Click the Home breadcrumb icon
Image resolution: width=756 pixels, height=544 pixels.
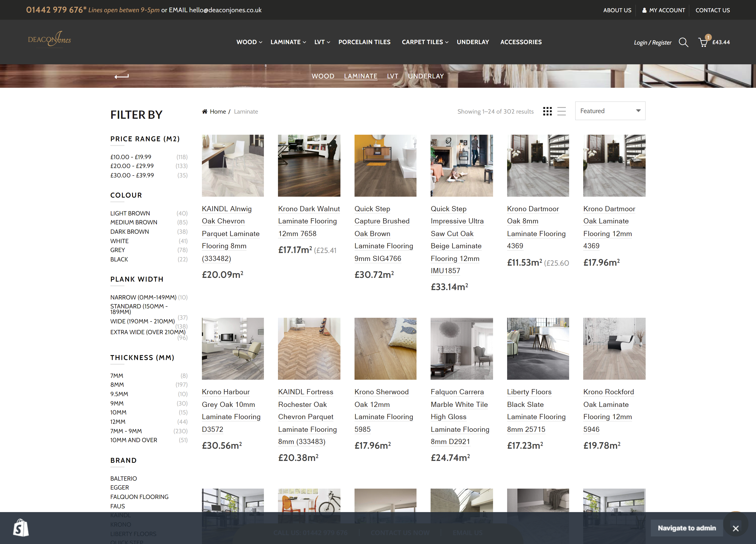click(x=205, y=111)
